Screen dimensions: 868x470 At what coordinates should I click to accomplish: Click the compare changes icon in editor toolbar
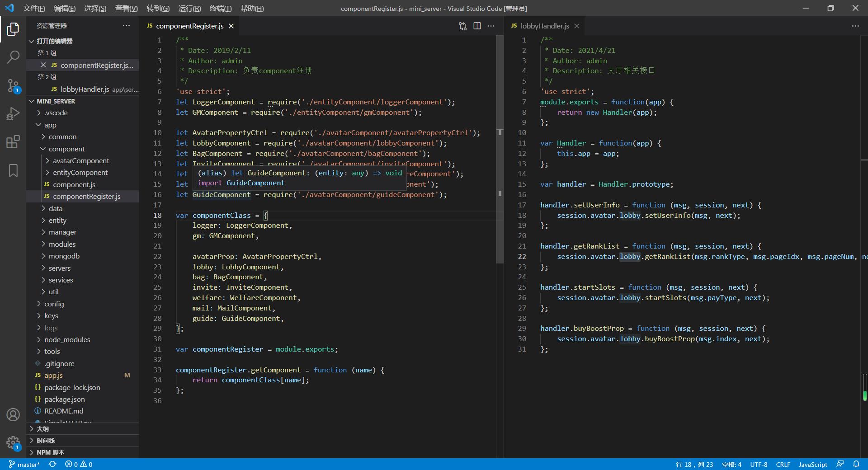coord(462,26)
